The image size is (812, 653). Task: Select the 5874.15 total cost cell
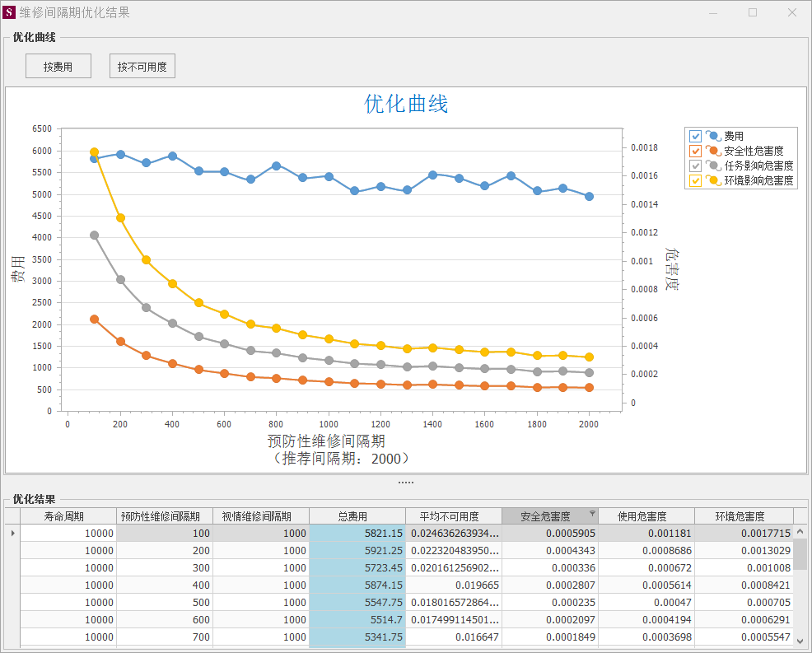pos(357,585)
